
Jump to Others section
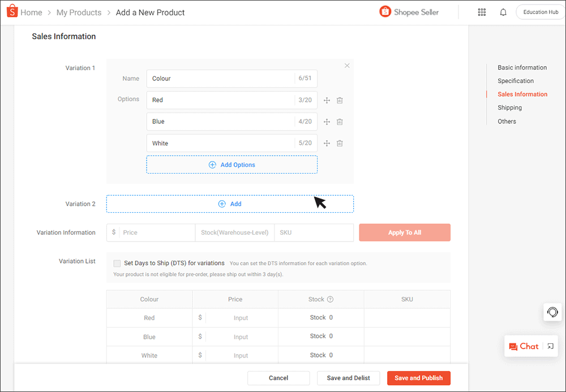point(507,121)
